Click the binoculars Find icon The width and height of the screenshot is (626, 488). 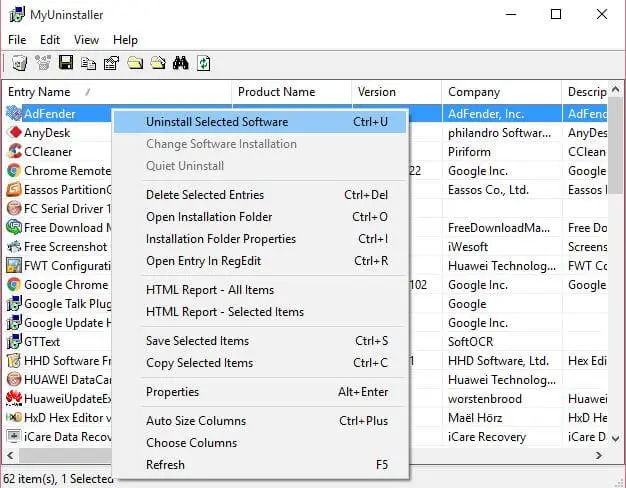coord(180,63)
